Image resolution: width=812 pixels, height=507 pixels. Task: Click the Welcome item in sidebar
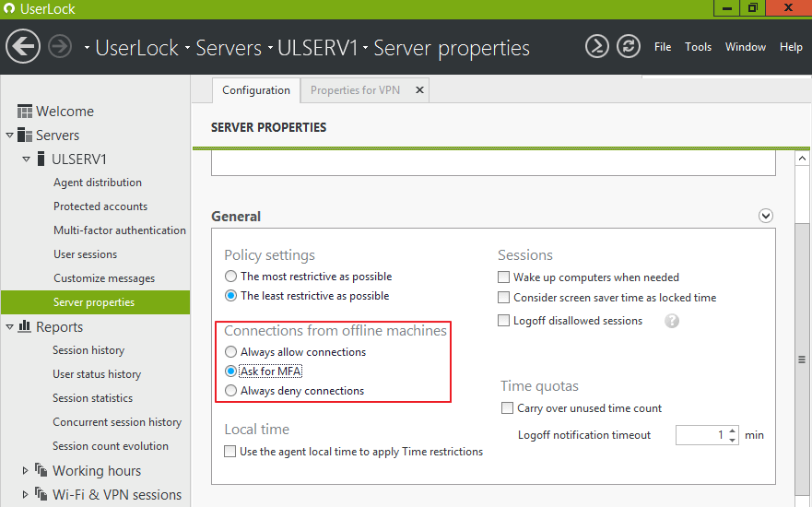[x=65, y=112]
